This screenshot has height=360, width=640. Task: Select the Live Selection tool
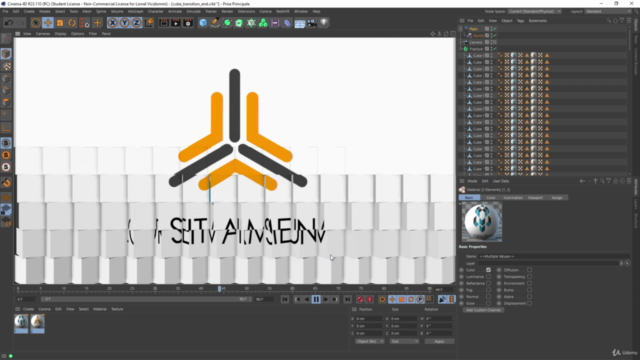(x=36, y=23)
